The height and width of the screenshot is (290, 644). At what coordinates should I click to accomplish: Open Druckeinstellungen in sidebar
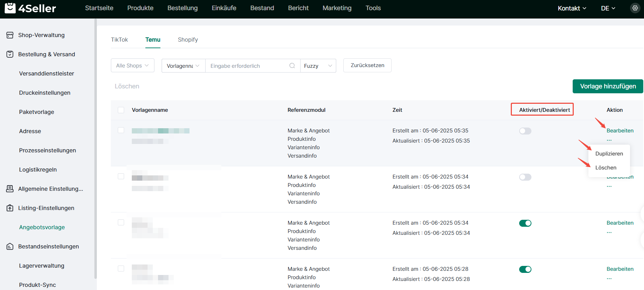[x=45, y=93]
